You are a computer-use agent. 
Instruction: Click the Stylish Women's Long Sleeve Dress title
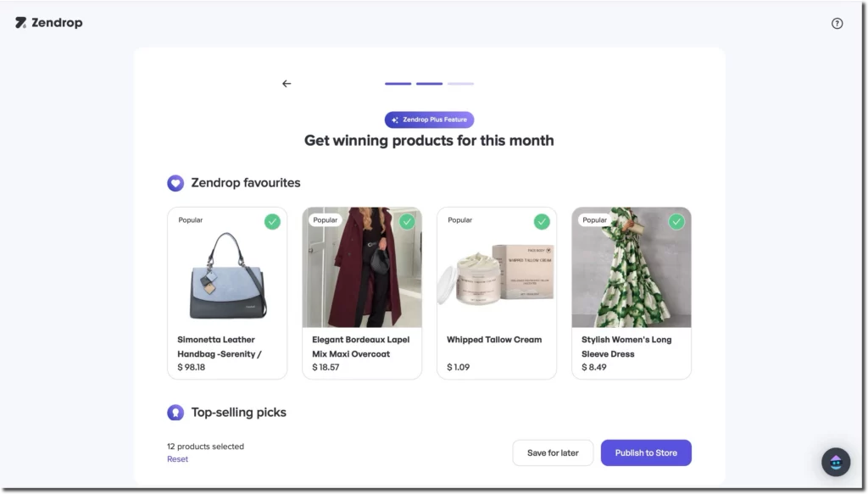point(626,347)
